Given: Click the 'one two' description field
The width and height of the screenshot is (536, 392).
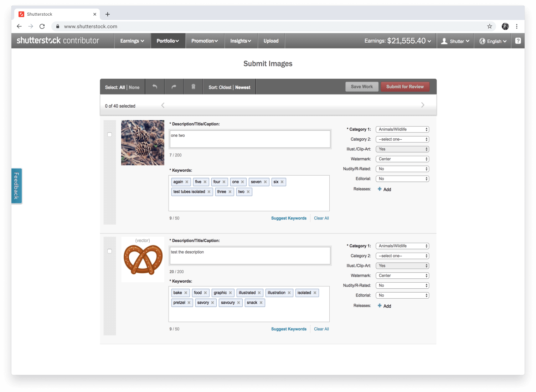Looking at the screenshot, I should point(250,139).
